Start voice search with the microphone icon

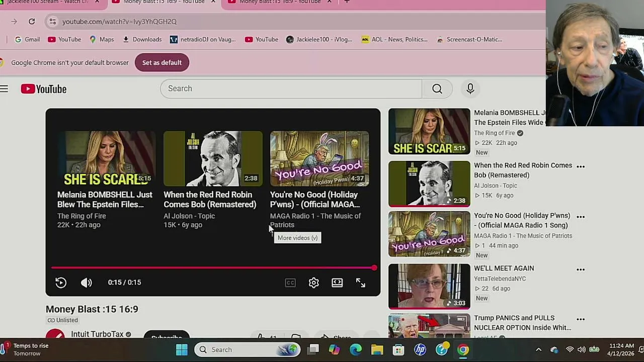pos(470,89)
